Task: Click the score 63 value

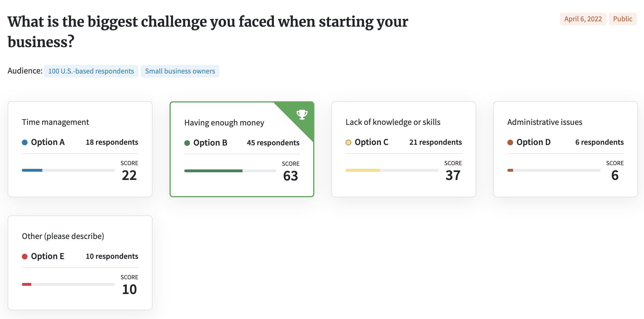Action: pyautogui.click(x=290, y=176)
